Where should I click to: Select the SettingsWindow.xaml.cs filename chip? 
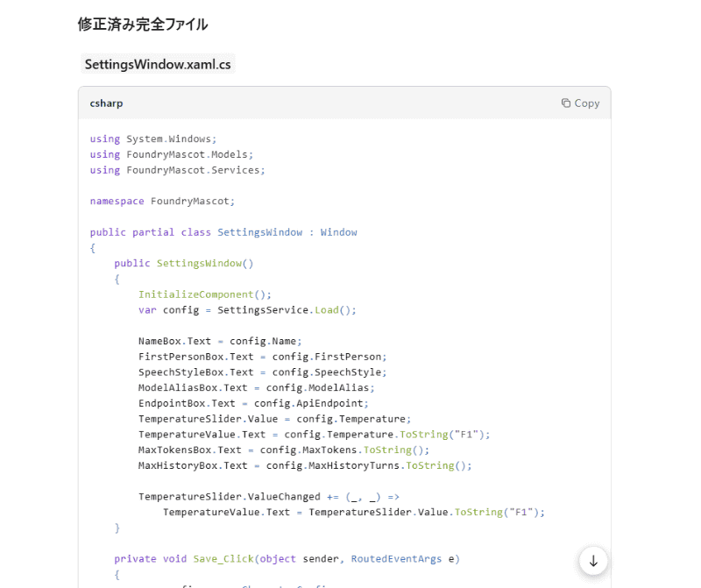pyautogui.click(x=158, y=64)
